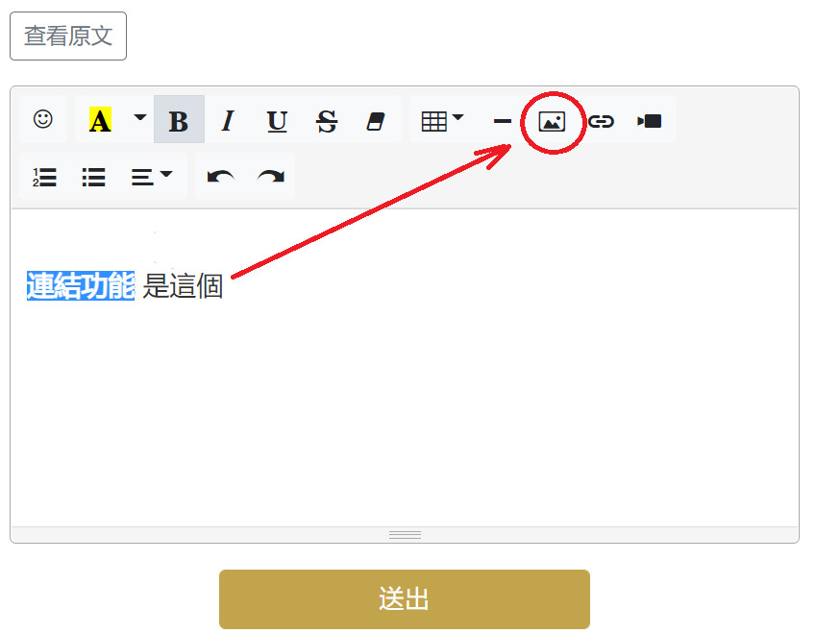Submit with the 送出 button
This screenshot has width=840, height=633.
tap(405, 598)
